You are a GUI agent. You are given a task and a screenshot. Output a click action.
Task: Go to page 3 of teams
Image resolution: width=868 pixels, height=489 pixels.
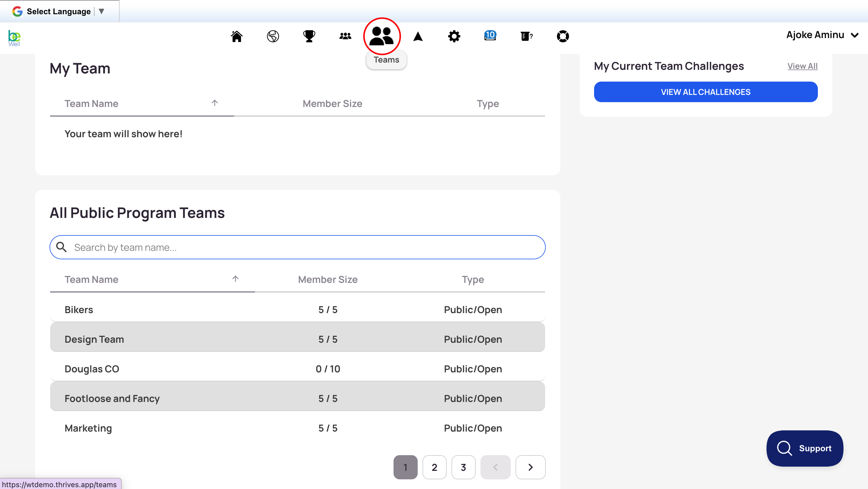click(x=463, y=467)
